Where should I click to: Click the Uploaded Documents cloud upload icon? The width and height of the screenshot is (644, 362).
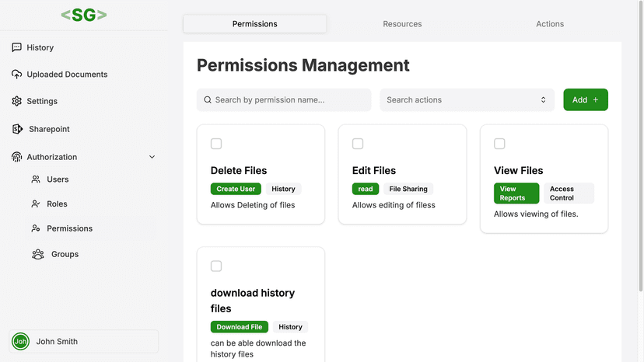coord(16,75)
